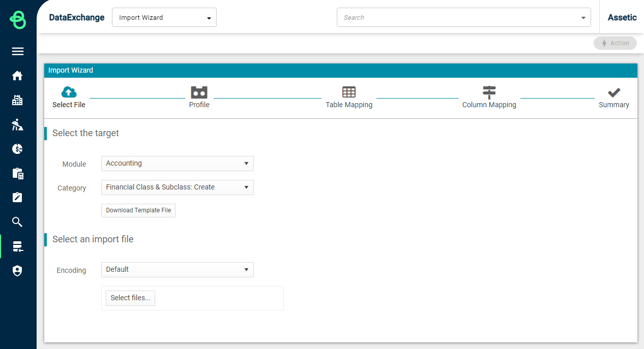The image size is (644, 349).
Task: Click the Table Mapping step label
Action: (x=349, y=105)
